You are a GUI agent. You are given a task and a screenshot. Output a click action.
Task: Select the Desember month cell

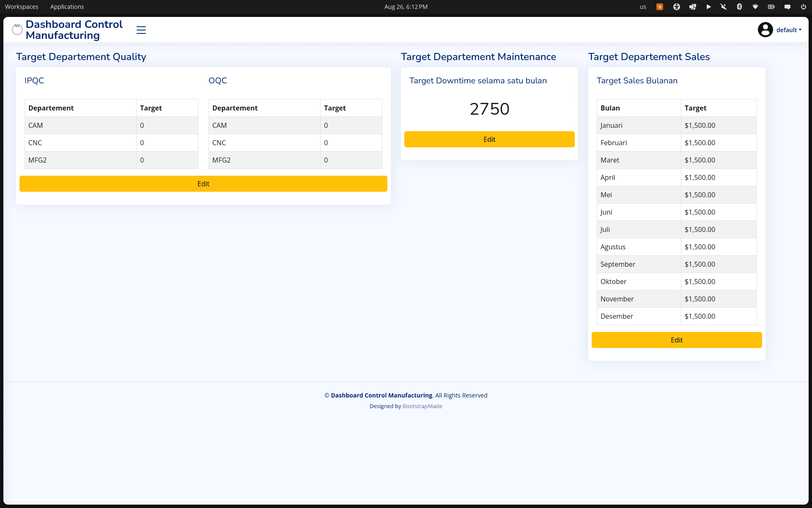pyautogui.click(x=639, y=316)
